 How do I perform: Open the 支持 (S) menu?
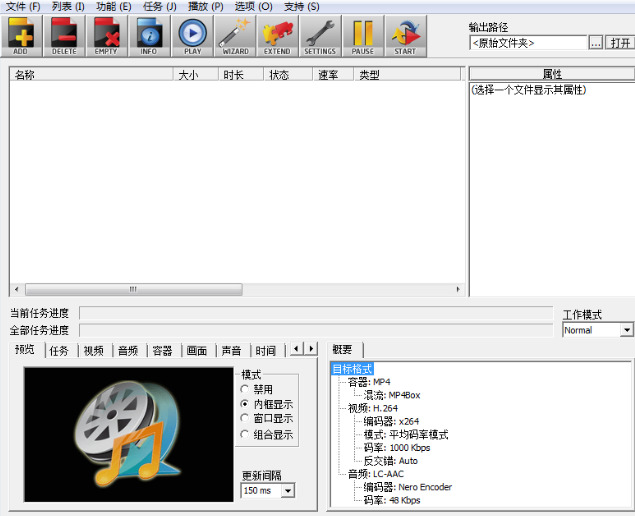301,6
